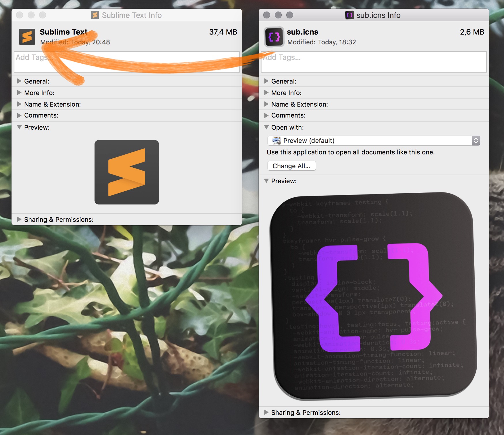
Task: Expand Name & Extension in Sublime Text Info
Action: (x=19, y=104)
